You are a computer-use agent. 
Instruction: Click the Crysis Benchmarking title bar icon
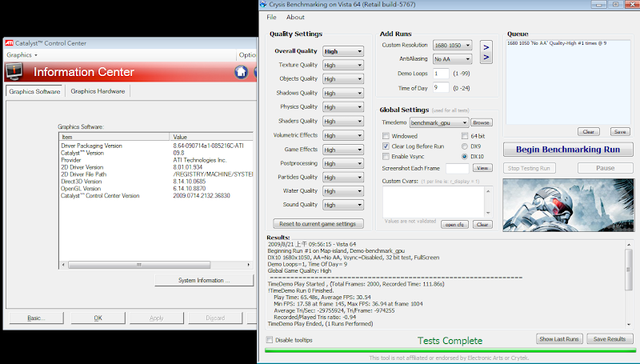click(x=263, y=5)
